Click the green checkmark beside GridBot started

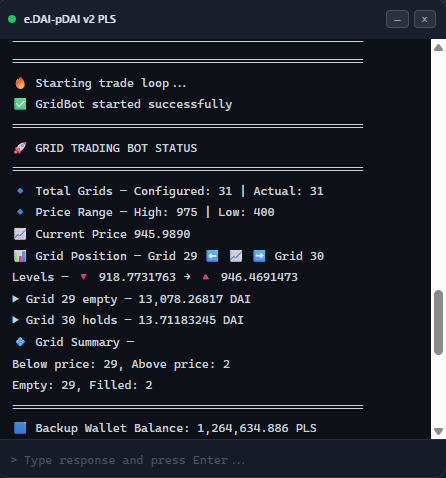pos(20,104)
